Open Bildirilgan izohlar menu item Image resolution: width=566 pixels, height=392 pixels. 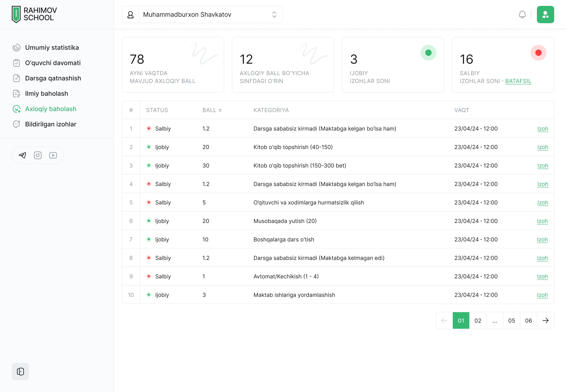[x=51, y=124]
